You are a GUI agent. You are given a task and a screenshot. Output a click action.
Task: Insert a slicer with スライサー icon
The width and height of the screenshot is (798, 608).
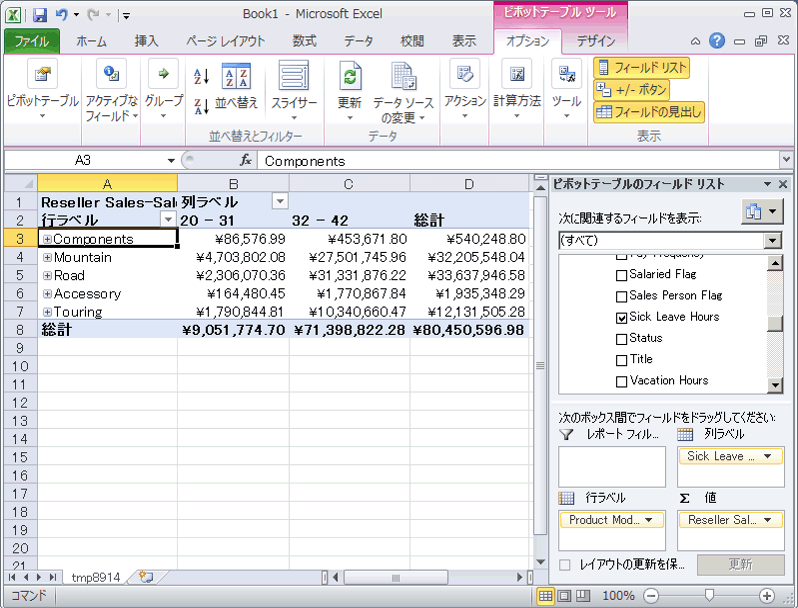(294, 76)
